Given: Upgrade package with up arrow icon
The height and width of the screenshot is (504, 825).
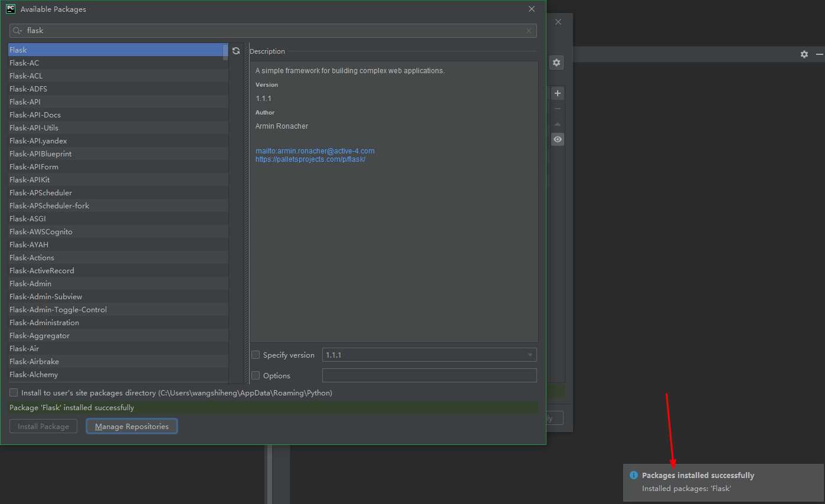Looking at the screenshot, I should (x=558, y=124).
